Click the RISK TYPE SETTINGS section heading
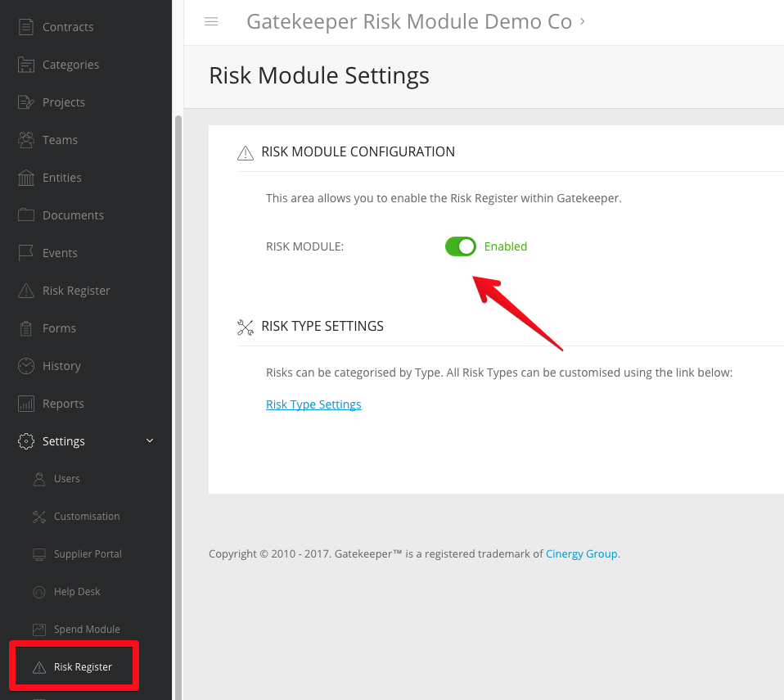The width and height of the screenshot is (784, 700). tap(322, 326)
